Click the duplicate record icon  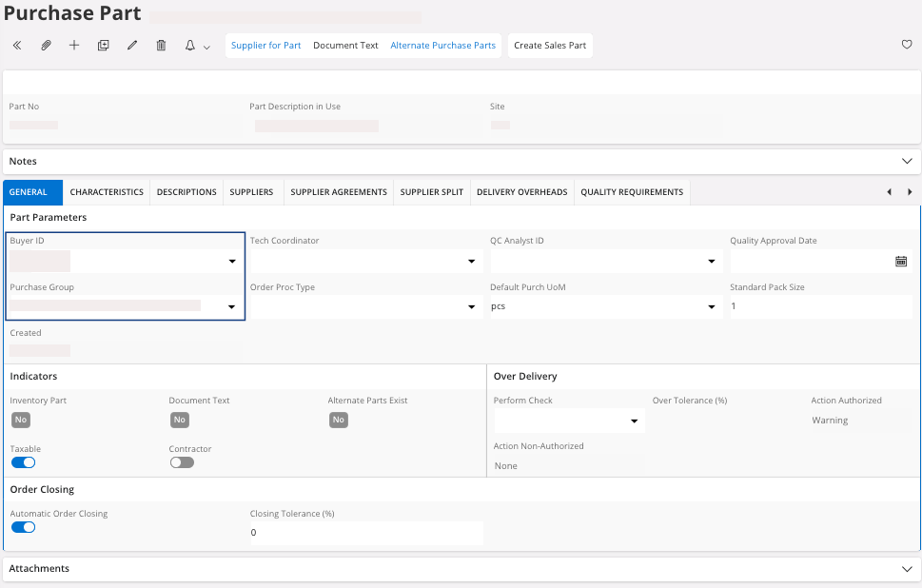coord(104,46)
